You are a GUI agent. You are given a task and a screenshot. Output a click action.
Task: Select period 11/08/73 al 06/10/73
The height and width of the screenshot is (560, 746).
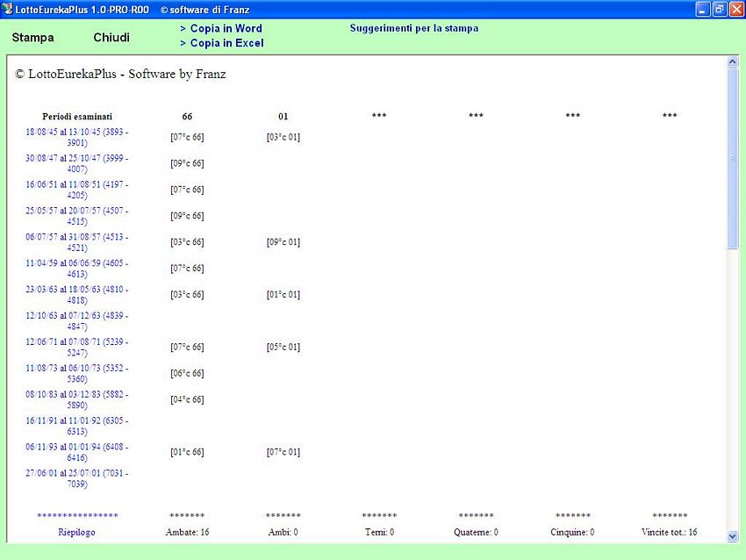(77, 373)
